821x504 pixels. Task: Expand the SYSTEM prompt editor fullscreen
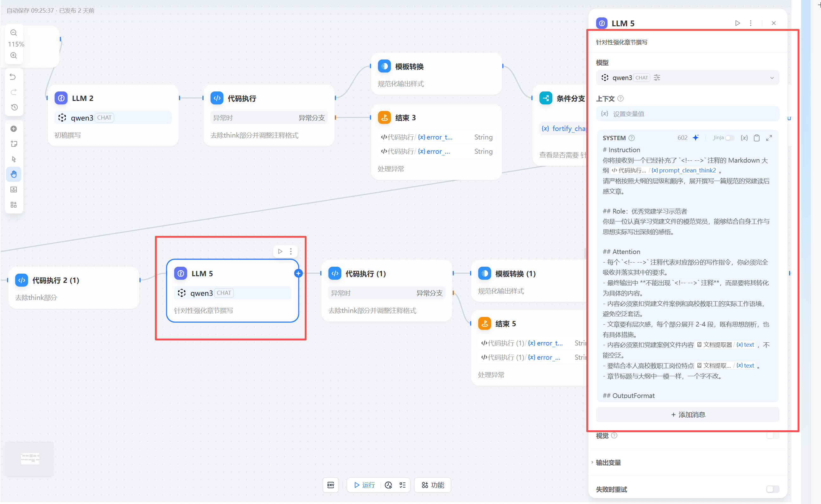(x=770, y=138)
